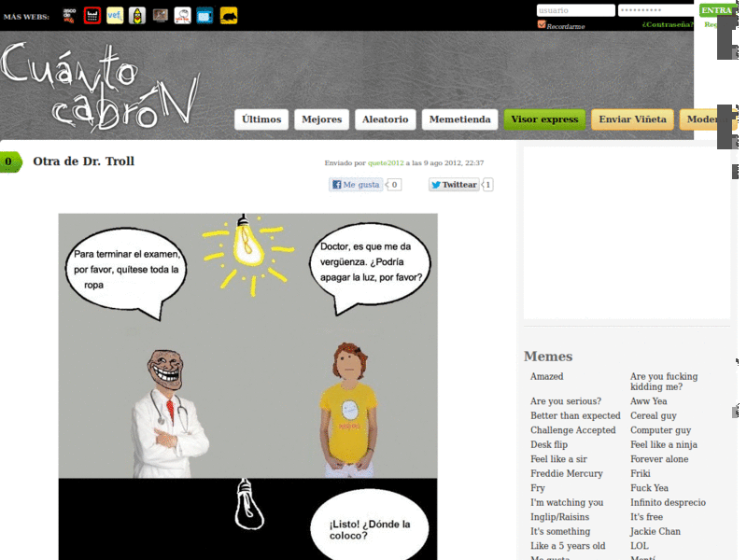Select the Amazed meme category

coord(546,376)
